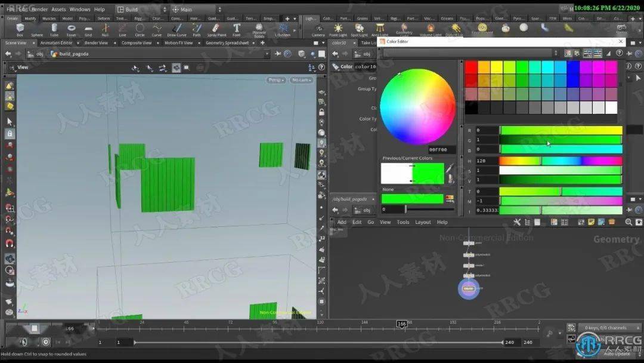The height and width of the screenshot is (363, 644).
Task: Open the Windows menu
Action: tap(80, 9)
